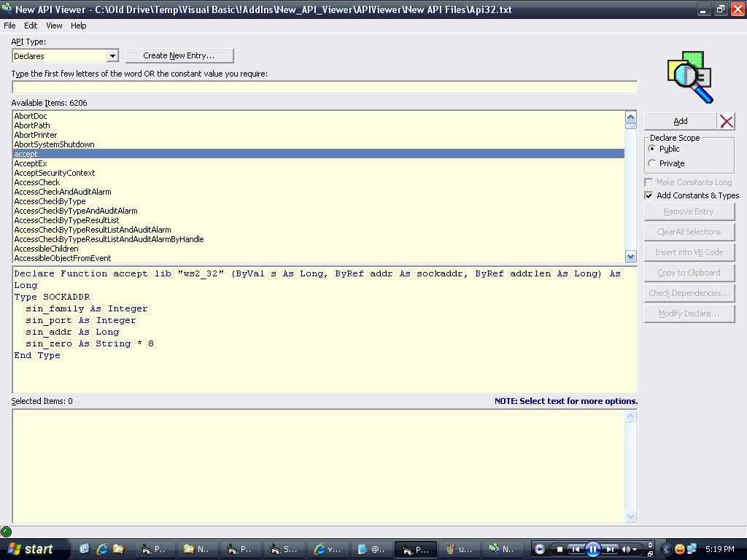This screenshot has height=560, width=747.
Task: Select the Public declare scope option
Action: click(x=652, y=149)
